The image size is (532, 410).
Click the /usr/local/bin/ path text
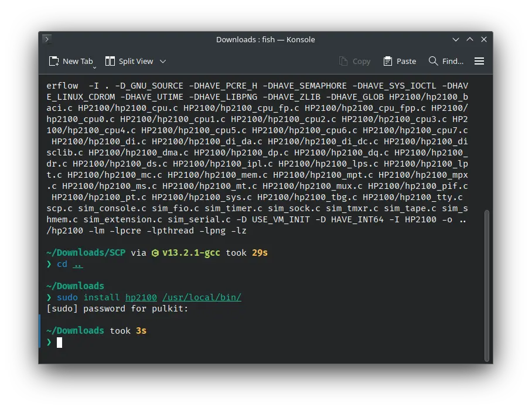coord(202,297)
